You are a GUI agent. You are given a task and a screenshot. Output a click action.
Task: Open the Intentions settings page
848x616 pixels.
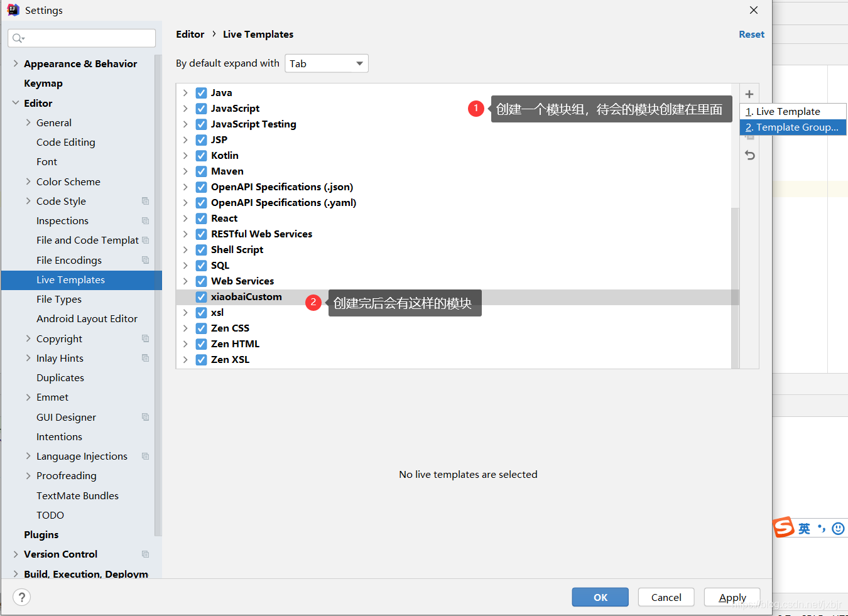point(59,436)
